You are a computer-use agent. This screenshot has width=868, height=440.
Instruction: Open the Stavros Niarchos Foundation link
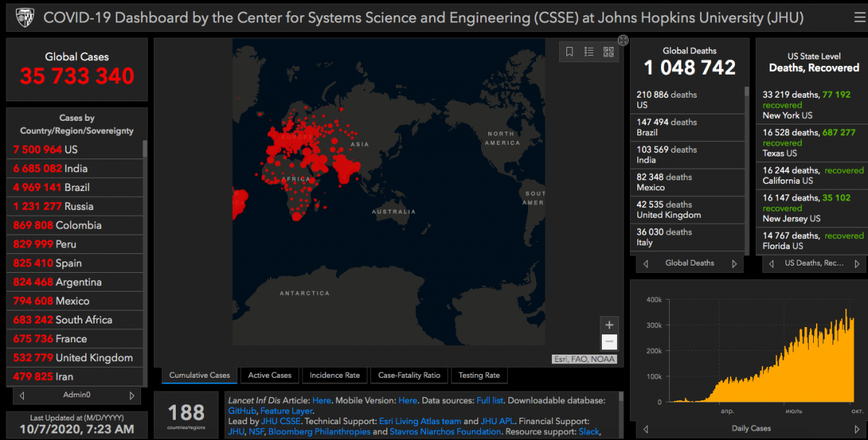point(446,431)
